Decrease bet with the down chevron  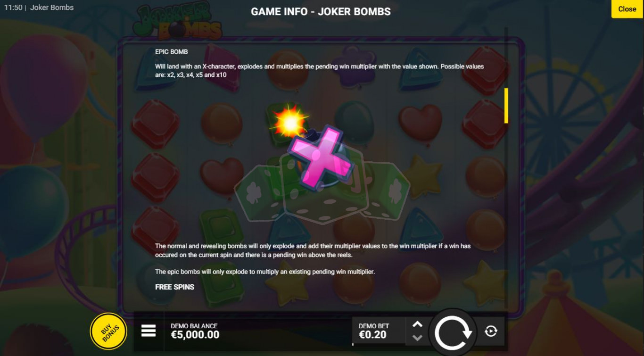(417, 338)
